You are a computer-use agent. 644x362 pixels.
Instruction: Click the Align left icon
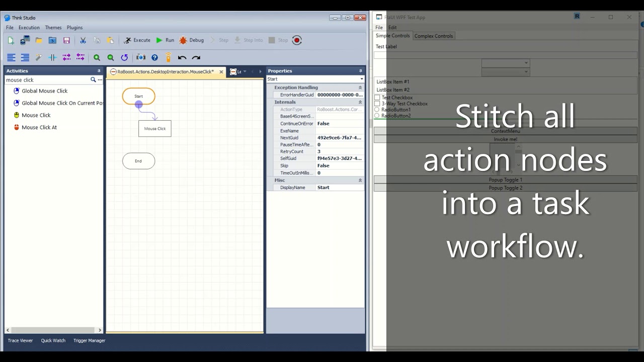11,57
